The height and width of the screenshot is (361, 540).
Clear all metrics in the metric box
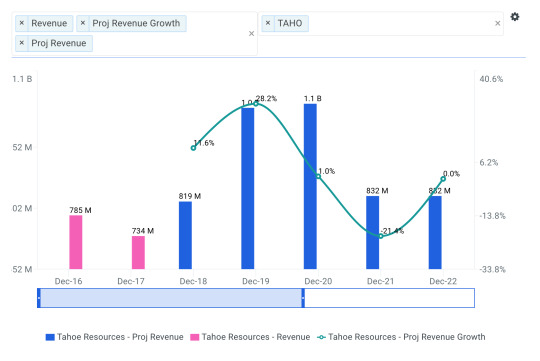251,33
